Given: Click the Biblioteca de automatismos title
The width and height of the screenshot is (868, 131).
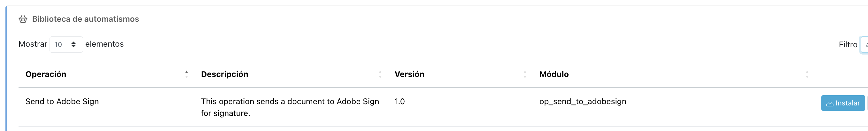Looking at the screenshot, I should [x=86, y=19].
